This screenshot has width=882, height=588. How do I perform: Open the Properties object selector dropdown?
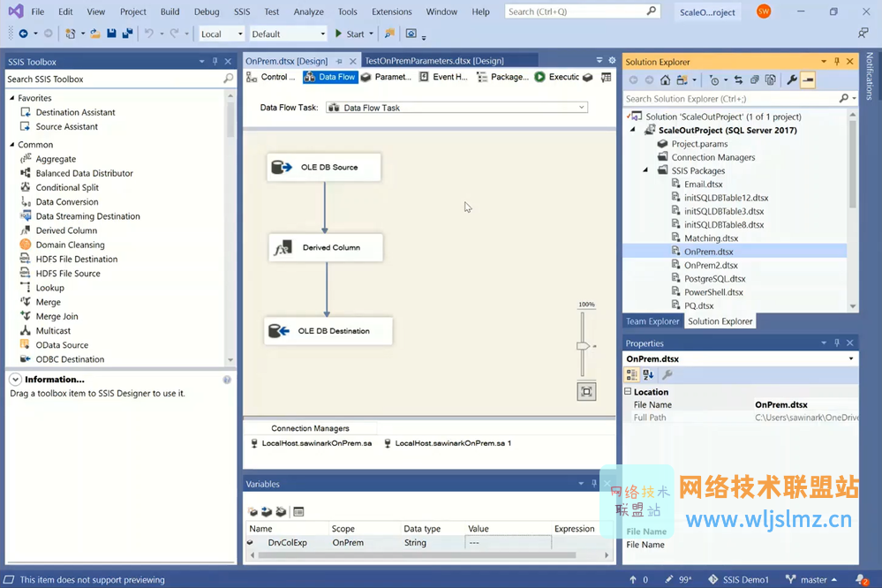click(x=850, y=359)
